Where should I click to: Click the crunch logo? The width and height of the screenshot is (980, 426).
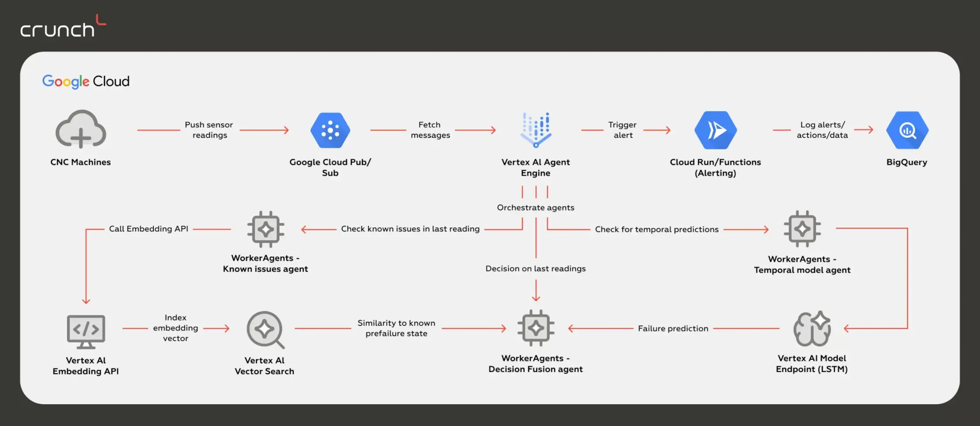click(63, 26)
